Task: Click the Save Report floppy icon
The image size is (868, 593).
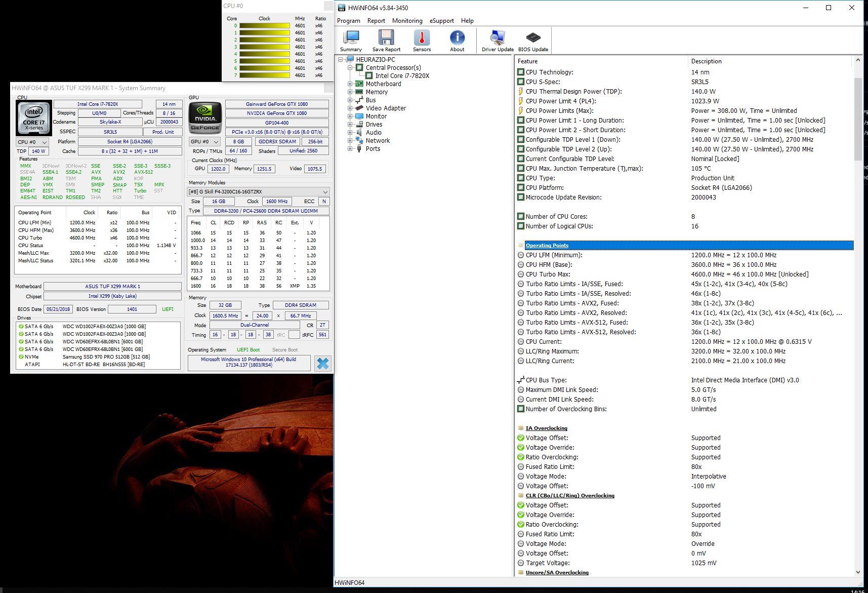Action: point(386,41)
